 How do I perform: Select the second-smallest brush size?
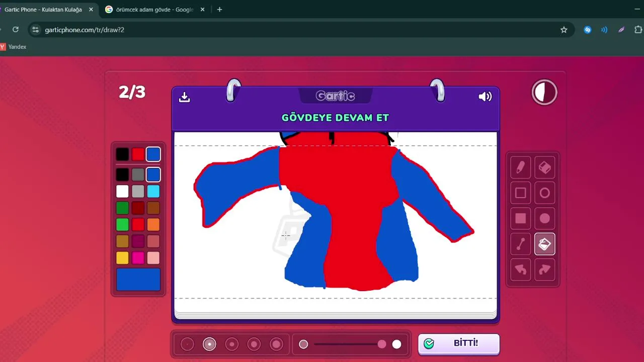point(209,344)
